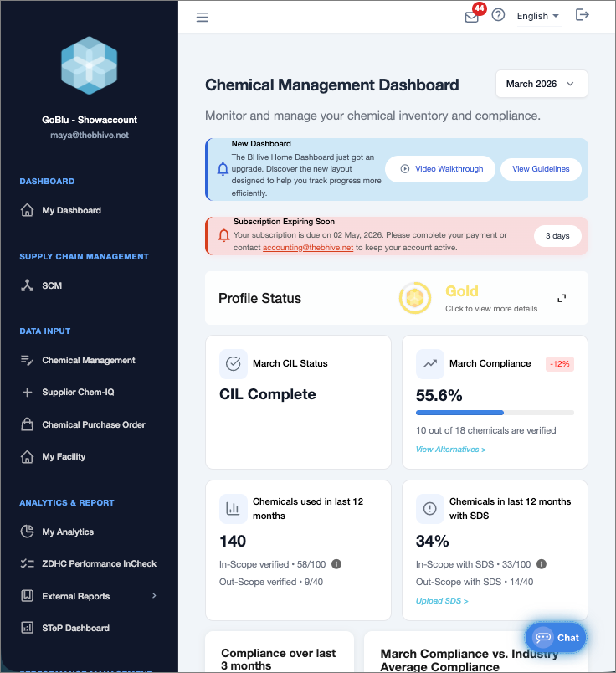Click the Chemical Management list-edit icon
This screenshot has width=616, height=673.
[27, 360]
